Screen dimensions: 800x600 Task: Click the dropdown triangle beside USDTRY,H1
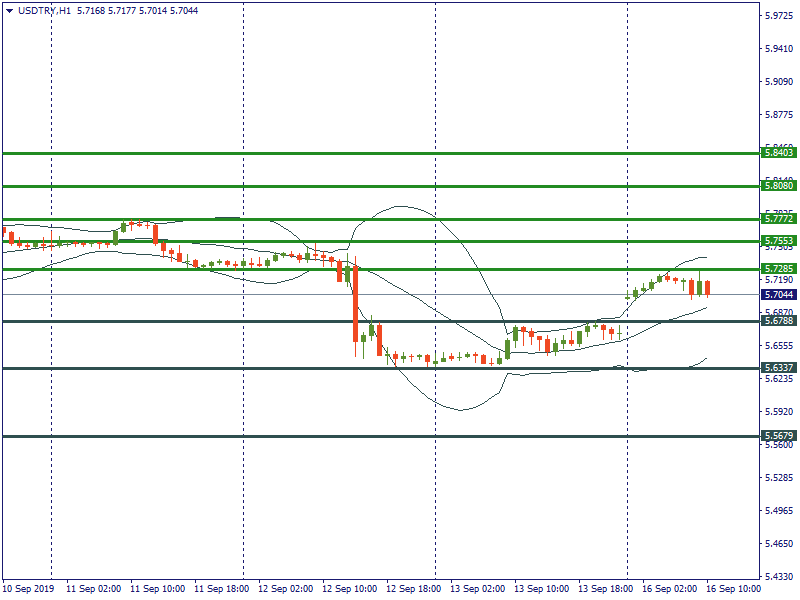9,10
